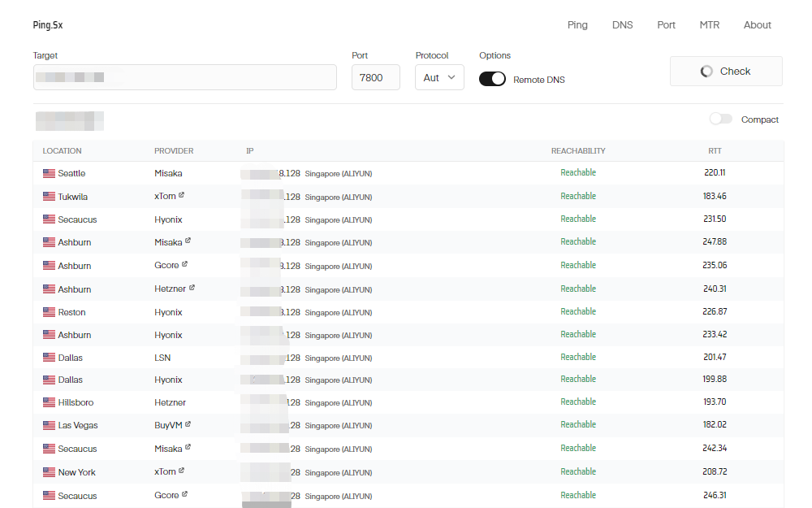Click the external link icon next to xTom New York

pos(181,471)
